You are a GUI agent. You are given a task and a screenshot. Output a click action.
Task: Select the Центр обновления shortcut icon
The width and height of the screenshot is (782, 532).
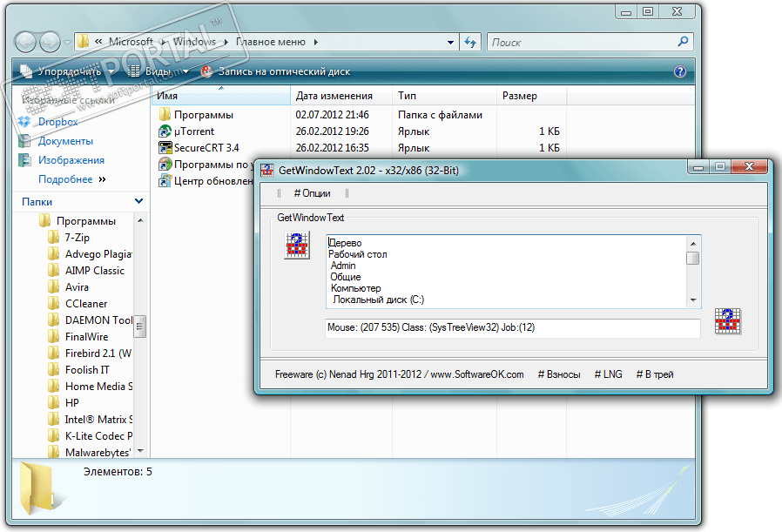tap(165, 180)
